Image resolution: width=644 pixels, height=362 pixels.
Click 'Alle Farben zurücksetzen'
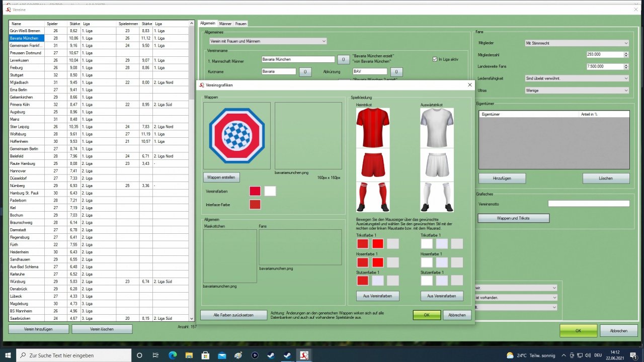point(233,315)
